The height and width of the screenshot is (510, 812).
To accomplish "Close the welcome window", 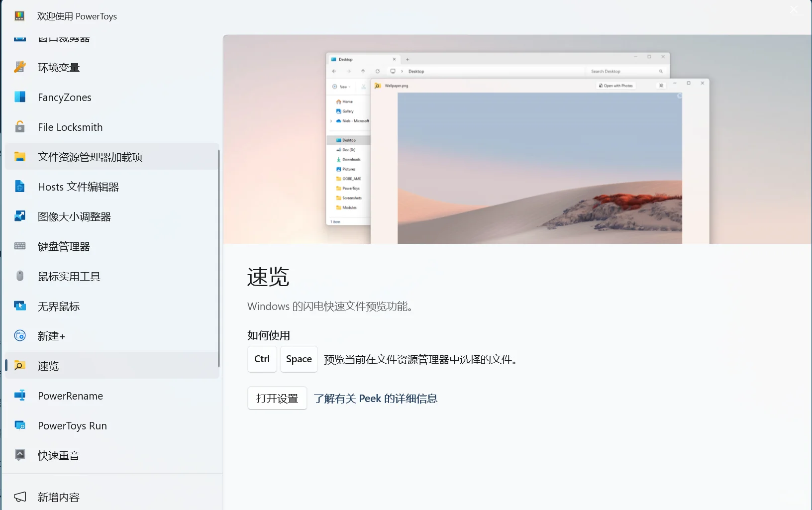I will pyautogui.click(x=794, y=10).
